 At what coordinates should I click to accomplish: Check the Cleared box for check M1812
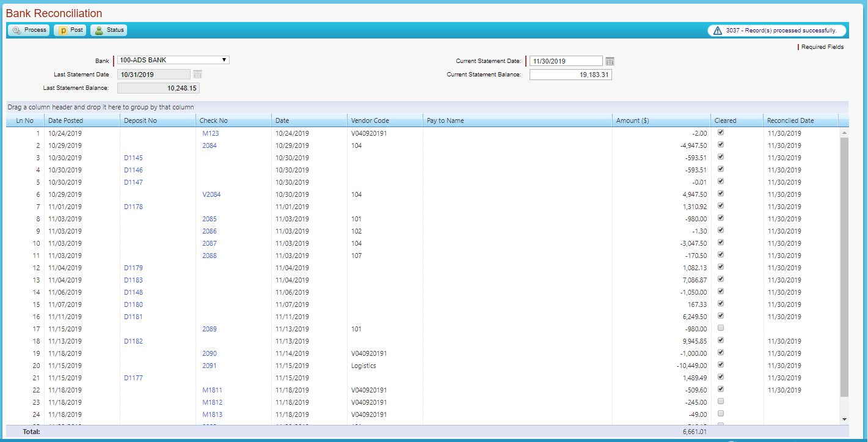721,402
